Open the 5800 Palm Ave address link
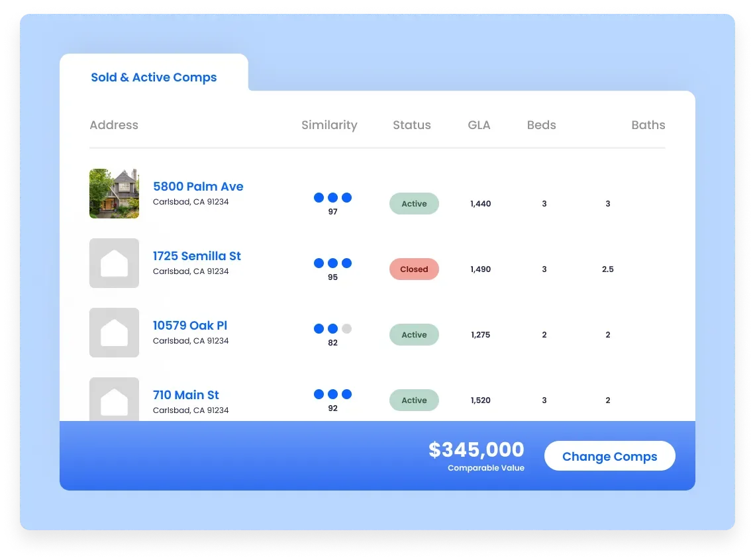The height and width of the screenshot is (560, 755). tap(198, 187)
